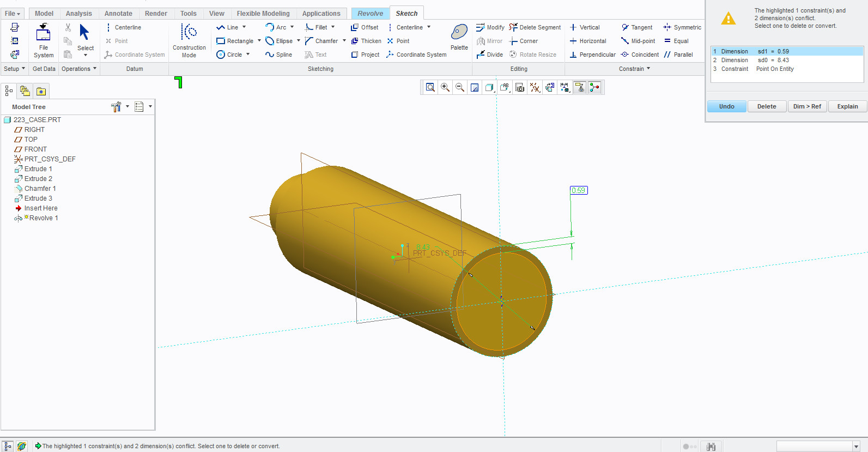Select the Ellipse sketch tool
868x452 pixels.
(280, 41)
